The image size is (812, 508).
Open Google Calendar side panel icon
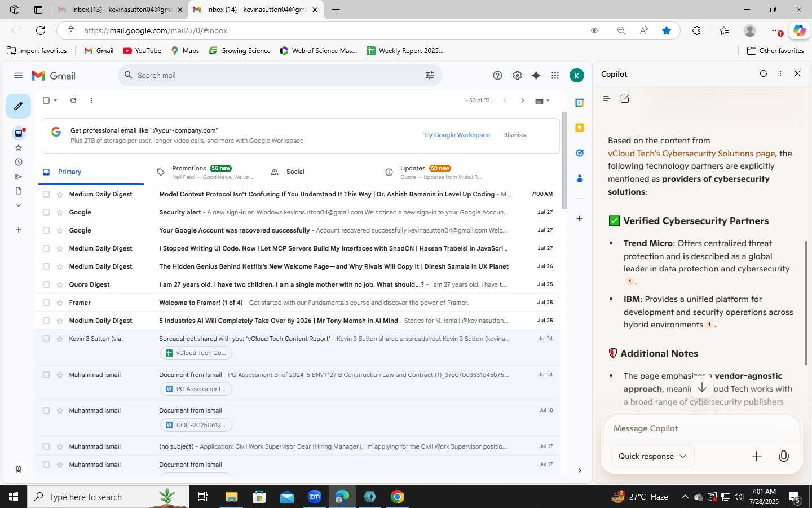point(579,103)
